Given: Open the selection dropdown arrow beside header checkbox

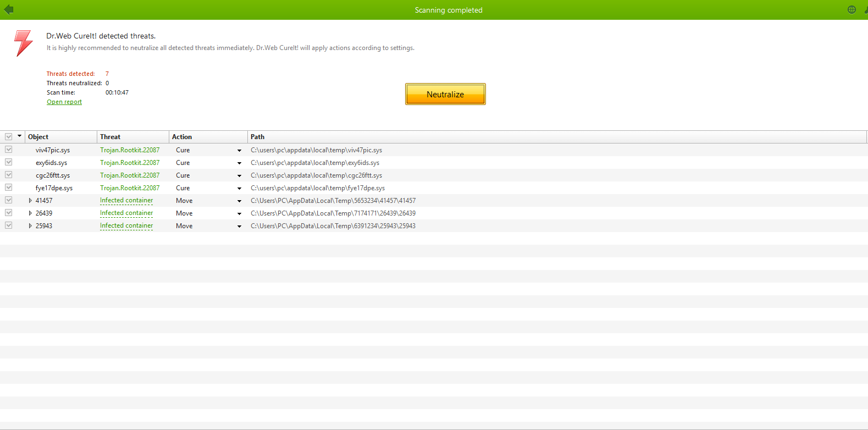Looking at the screenshot, I should (x=20, y=136).
